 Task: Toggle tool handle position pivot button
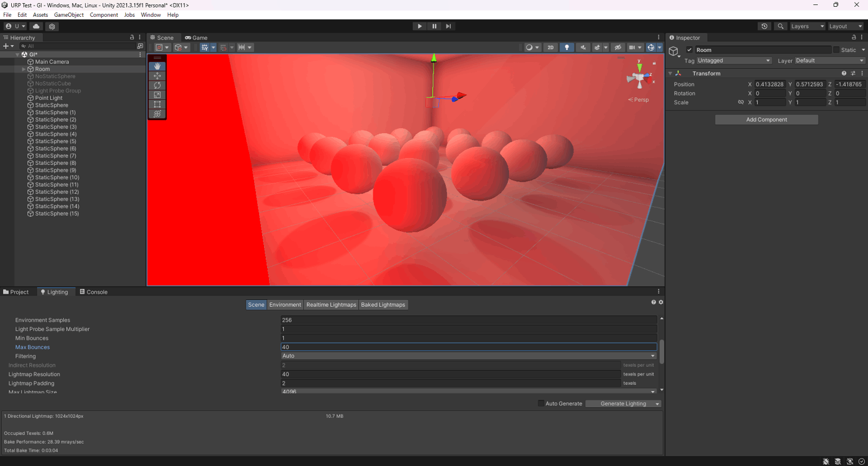[x=162, y=47]
